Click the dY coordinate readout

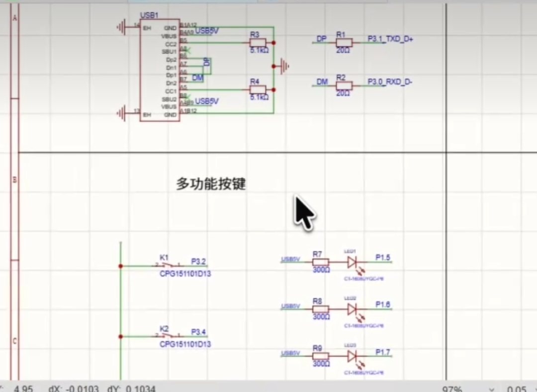click(131, 389)
